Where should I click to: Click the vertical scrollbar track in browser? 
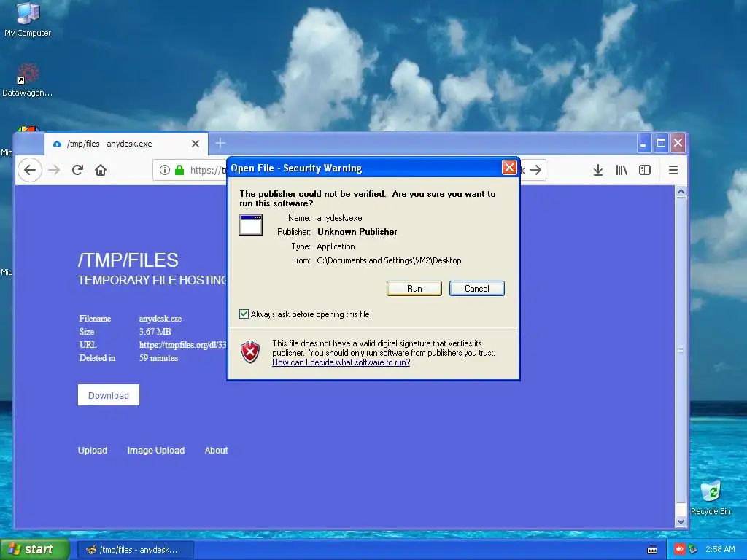point(681,350)
